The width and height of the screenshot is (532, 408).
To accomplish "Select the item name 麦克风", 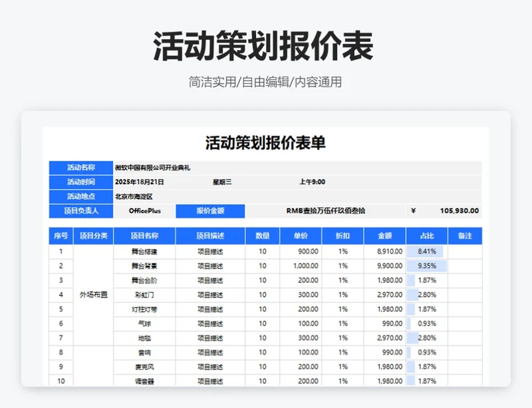I will click(144, 367).
